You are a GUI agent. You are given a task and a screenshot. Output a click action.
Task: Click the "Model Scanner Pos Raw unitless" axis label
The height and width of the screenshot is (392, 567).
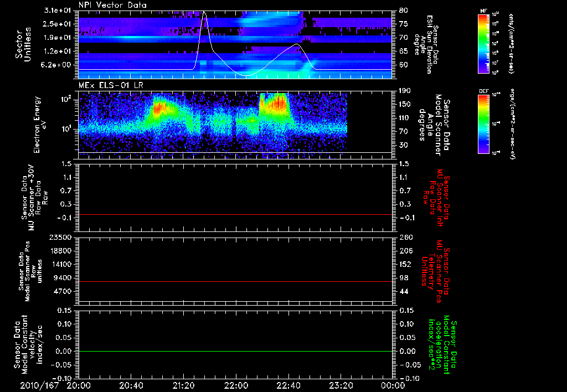coord(30,271)
